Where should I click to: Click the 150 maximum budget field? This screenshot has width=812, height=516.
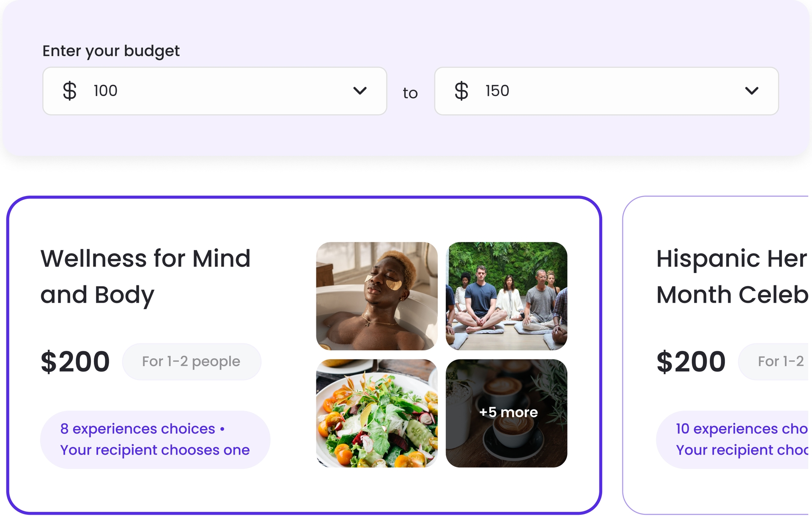[606, 91]
